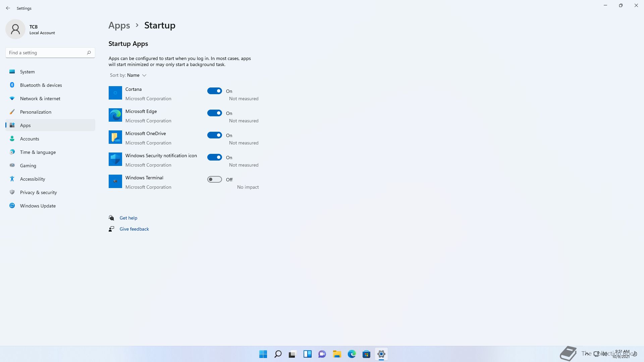Go to Personalization settings
This screenshot has height=362, width=644.
pos(50,112)
